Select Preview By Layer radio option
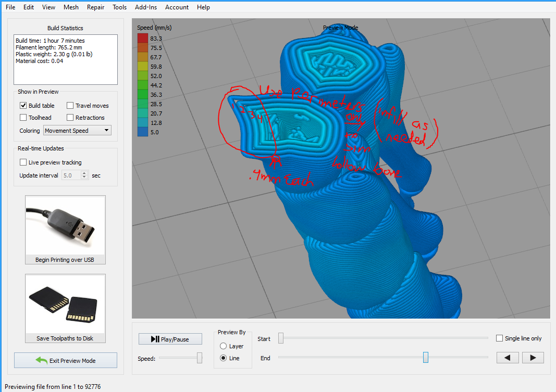 click(x=224, y=346)
